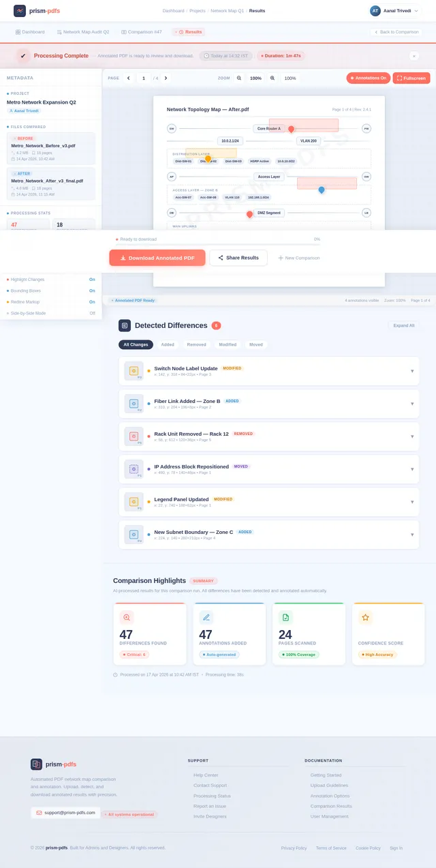
Task: Click the Processing Complete checkmark icon
Action: pos(23,56)
